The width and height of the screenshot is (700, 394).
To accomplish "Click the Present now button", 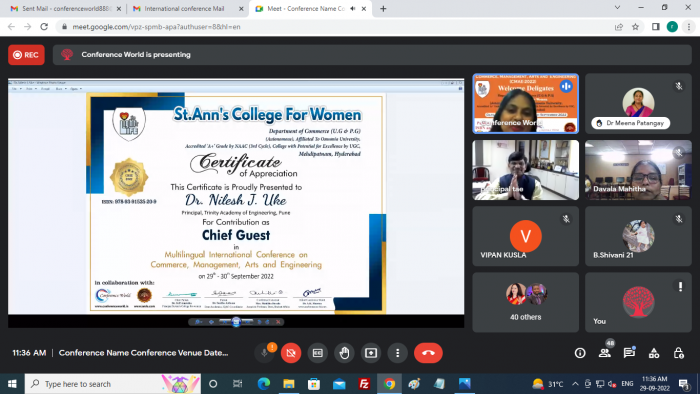I will tap(371, 353).
